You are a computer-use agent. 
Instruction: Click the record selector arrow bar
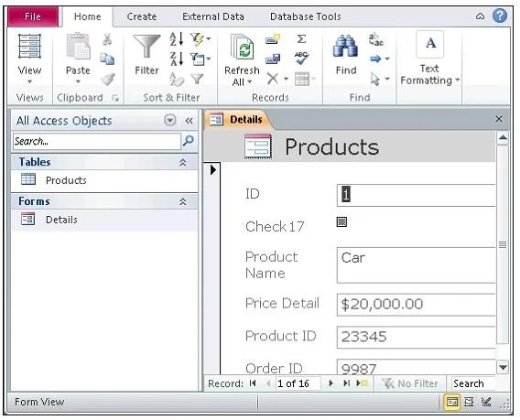(212, 268)
